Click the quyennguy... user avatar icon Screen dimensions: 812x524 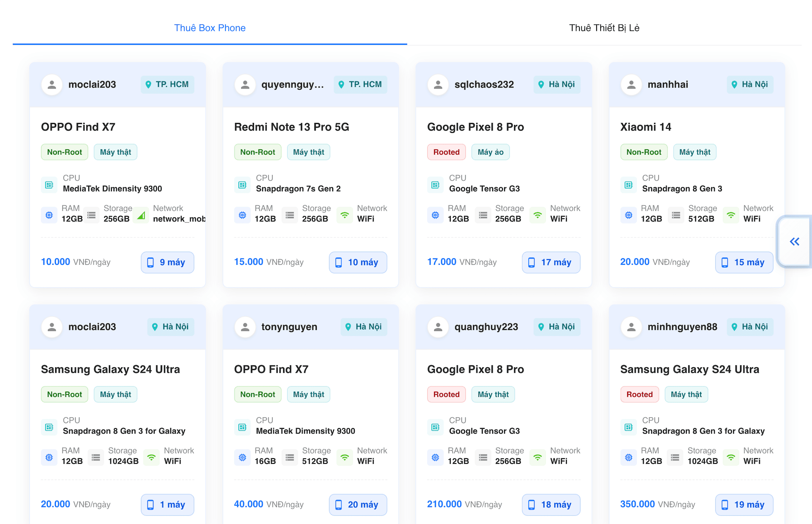(x=245, y=85)
